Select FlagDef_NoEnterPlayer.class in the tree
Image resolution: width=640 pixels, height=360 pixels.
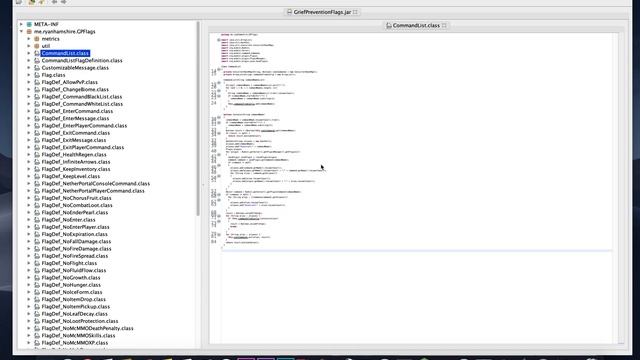[x=75, y=227]
